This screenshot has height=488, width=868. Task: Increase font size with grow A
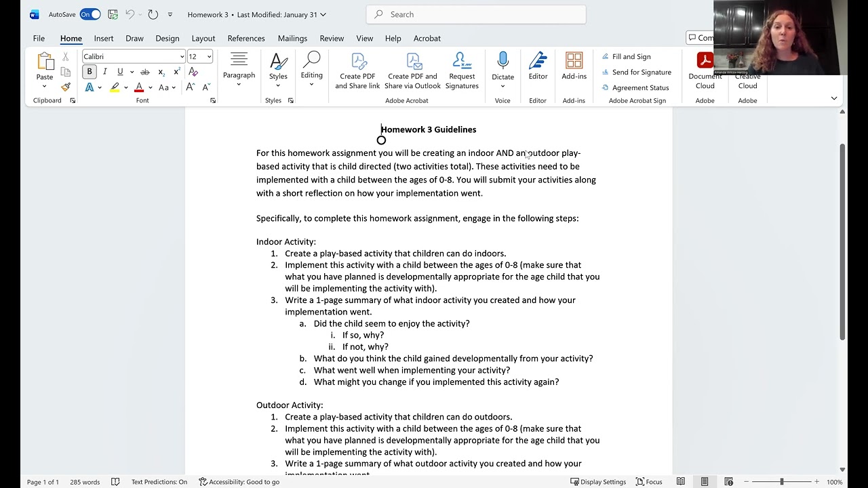(x=190, y=87)
